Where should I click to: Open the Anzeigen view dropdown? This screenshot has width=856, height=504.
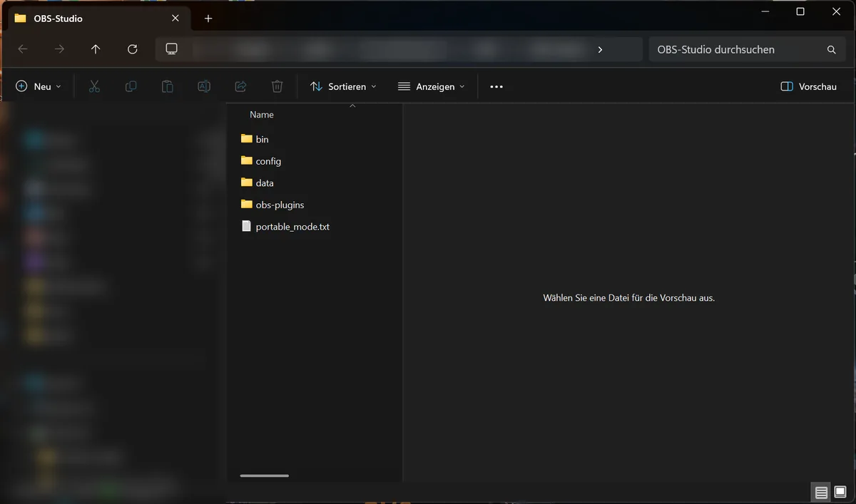tap(431, 86)
